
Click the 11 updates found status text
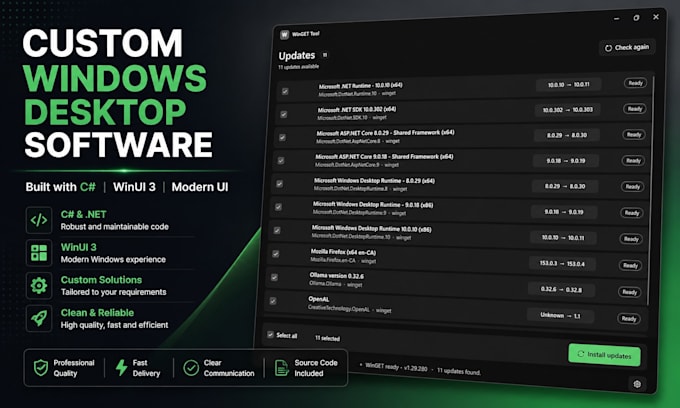(459, 371)
